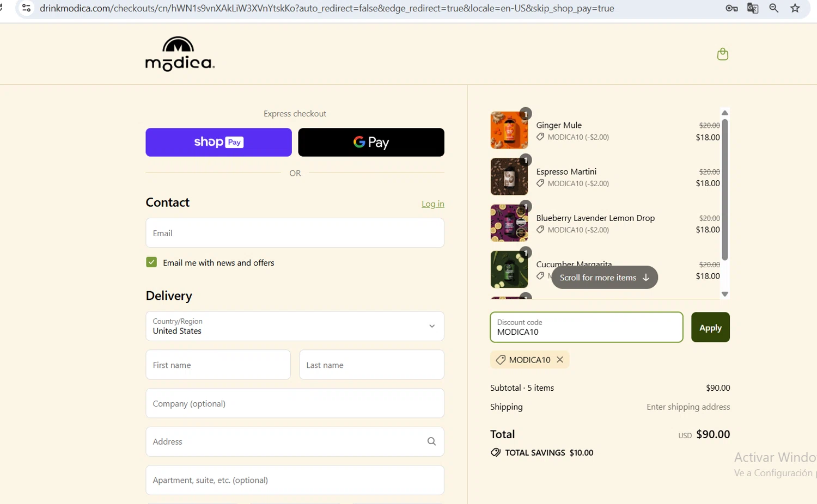Click the TOTAL SAVINGS $10.00 text
The width and height of the screenshot is (817, 504).
point(549,452)
